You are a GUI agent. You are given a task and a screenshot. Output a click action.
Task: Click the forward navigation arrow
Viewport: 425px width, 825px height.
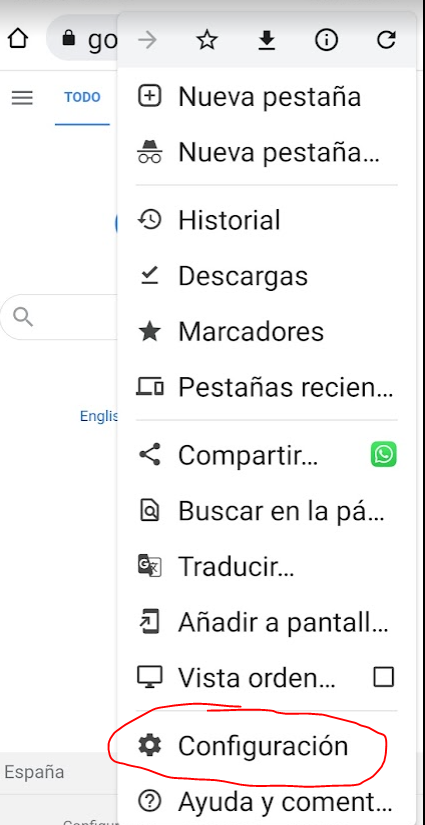click(x=147, y=40)
